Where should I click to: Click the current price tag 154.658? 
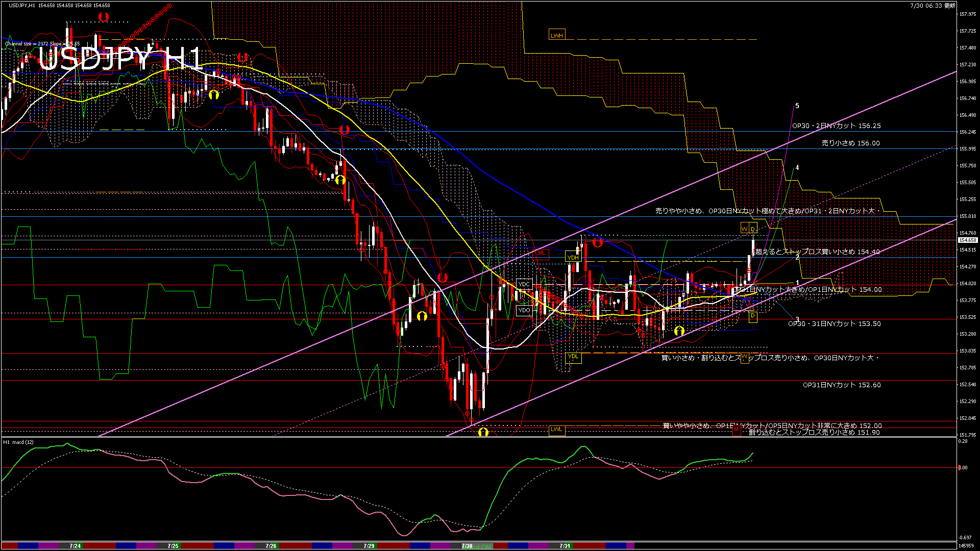coord(967,240)
